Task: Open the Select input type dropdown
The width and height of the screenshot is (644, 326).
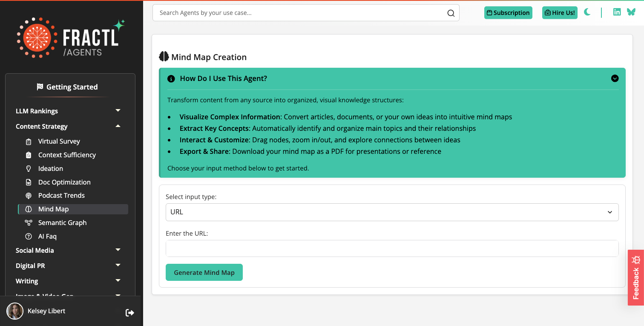Action: pos(391,212)
